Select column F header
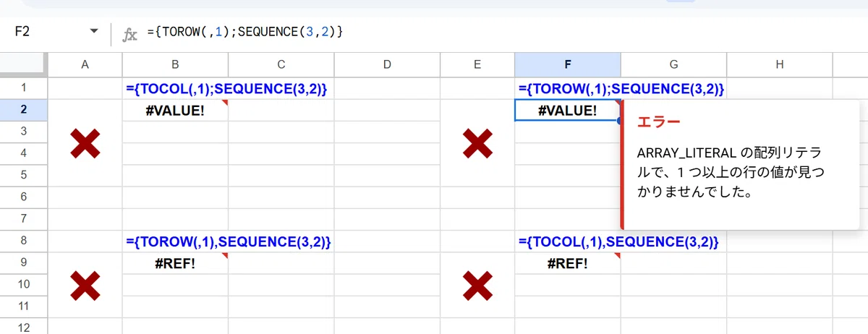The height and width of the screenshot is (334, 868). tap(568, 64)
